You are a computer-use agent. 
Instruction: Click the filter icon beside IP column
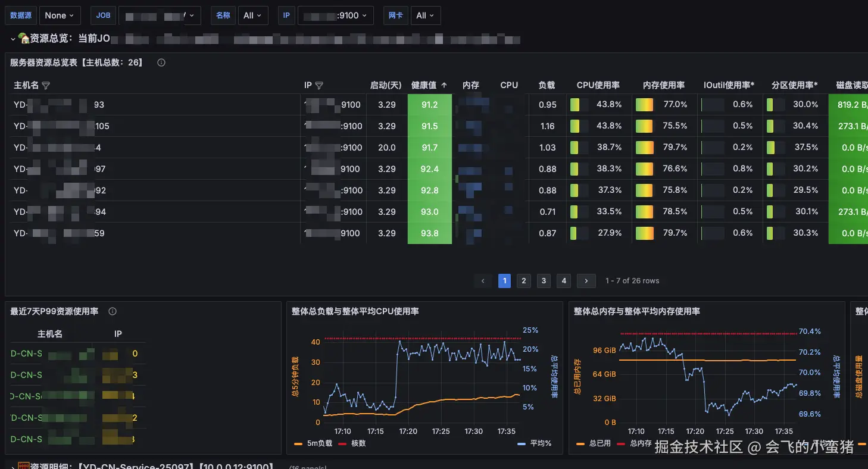point(319,85)
